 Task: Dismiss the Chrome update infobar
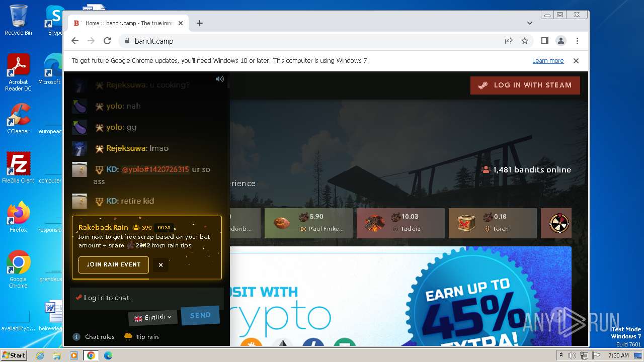coord(576,61)
